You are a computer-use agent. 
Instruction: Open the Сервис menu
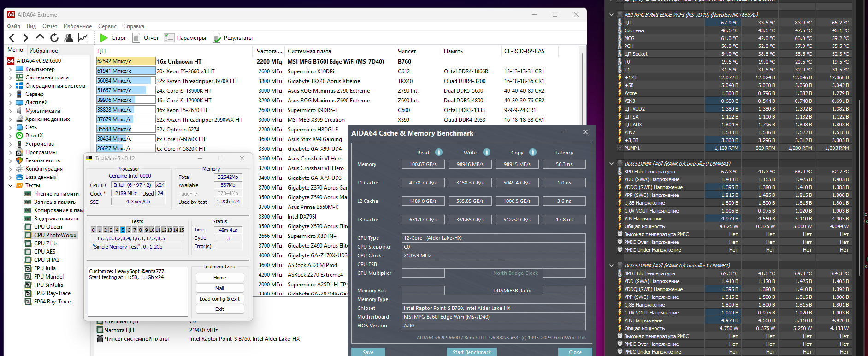[107, 26]
